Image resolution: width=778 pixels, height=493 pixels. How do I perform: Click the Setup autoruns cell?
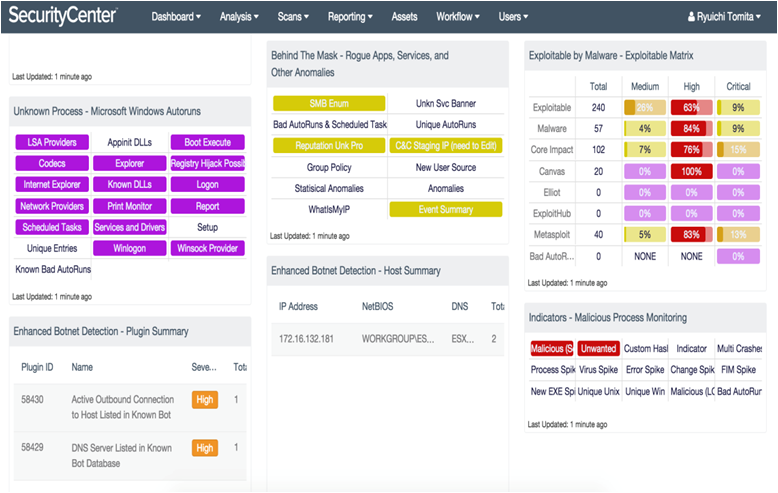click(x=207, y=227)
